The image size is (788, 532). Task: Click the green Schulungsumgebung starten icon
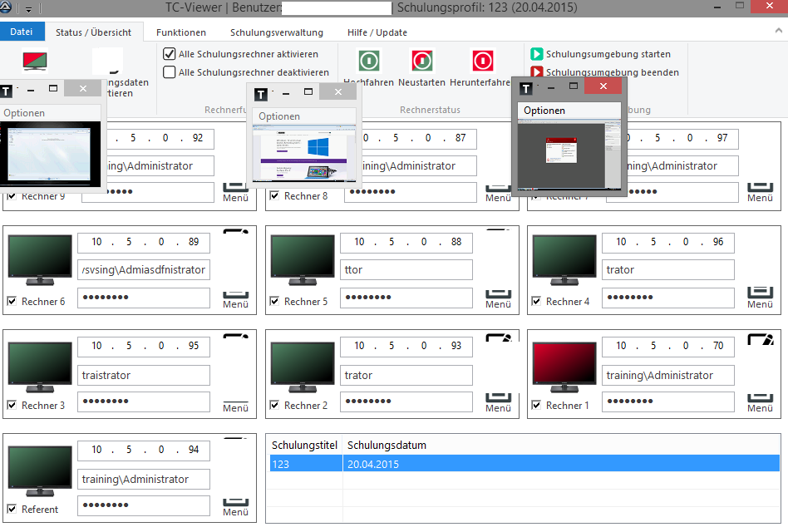pyautogui.click(x=537, y=54)
